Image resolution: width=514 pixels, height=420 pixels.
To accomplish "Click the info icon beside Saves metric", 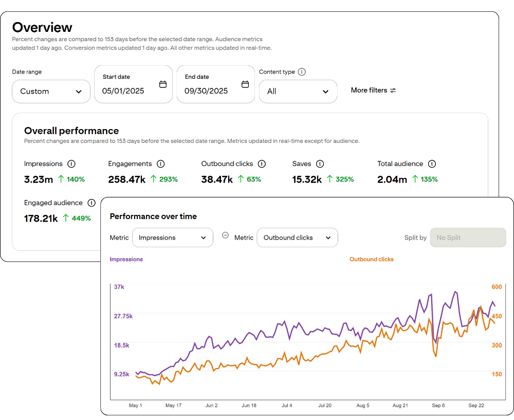I will tap(320, 163).
